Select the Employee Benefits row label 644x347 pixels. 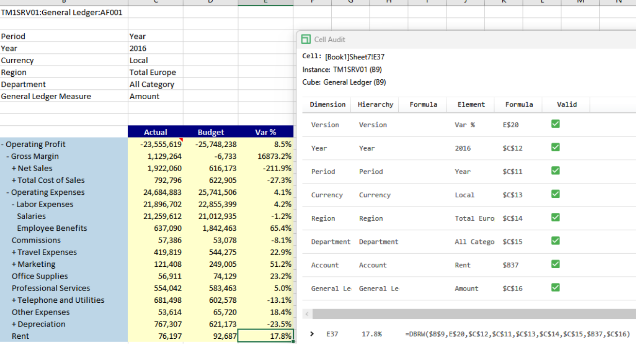[52, 228]
